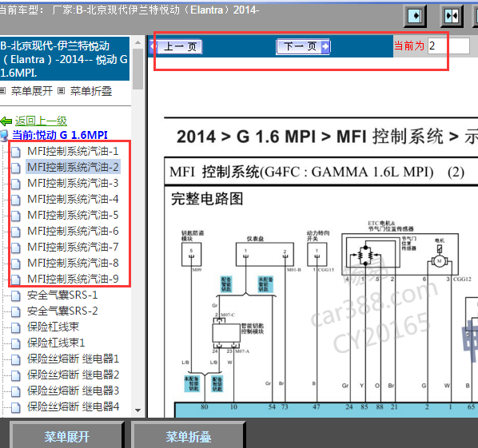Click document icon beside 安全气囊SRS-1
The width and height of the screenshot is (478, 448).
point(16,295)
